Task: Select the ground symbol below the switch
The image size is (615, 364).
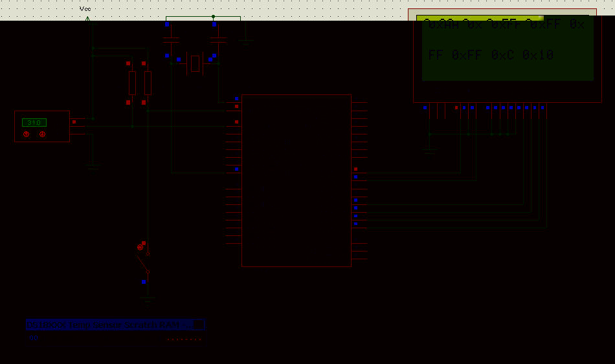Action: (148, 300)
